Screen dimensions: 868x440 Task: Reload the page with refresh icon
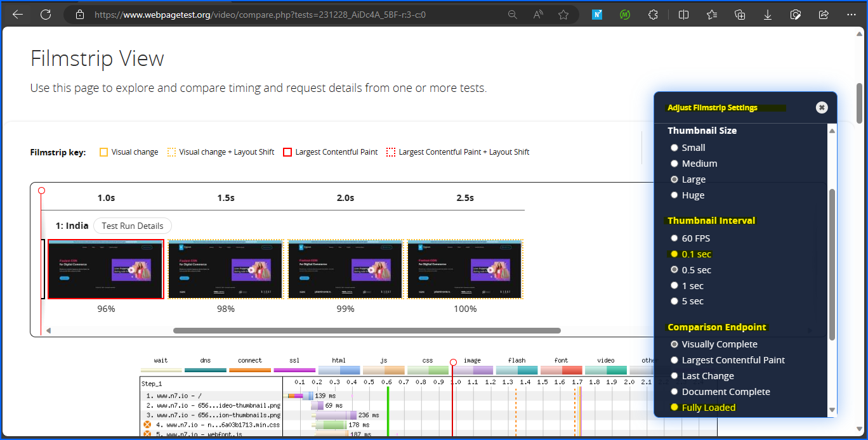click(46, 15)
